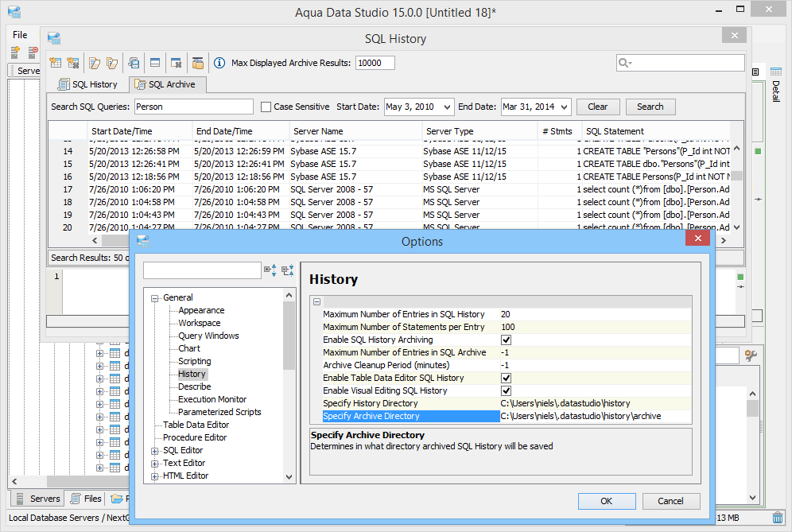Click the SQL History window title icon
This screenshot has width=792, height=532.
54,38
